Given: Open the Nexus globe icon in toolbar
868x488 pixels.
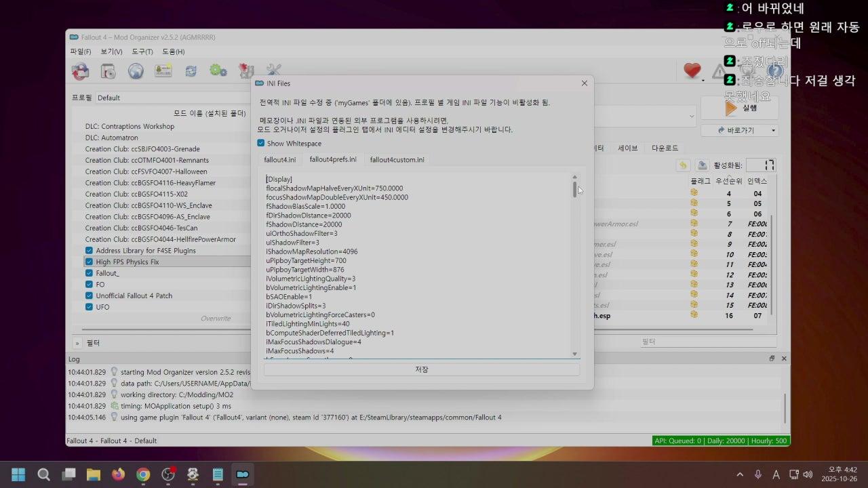Looking at the screenshot, I should (x=136, y=71).
